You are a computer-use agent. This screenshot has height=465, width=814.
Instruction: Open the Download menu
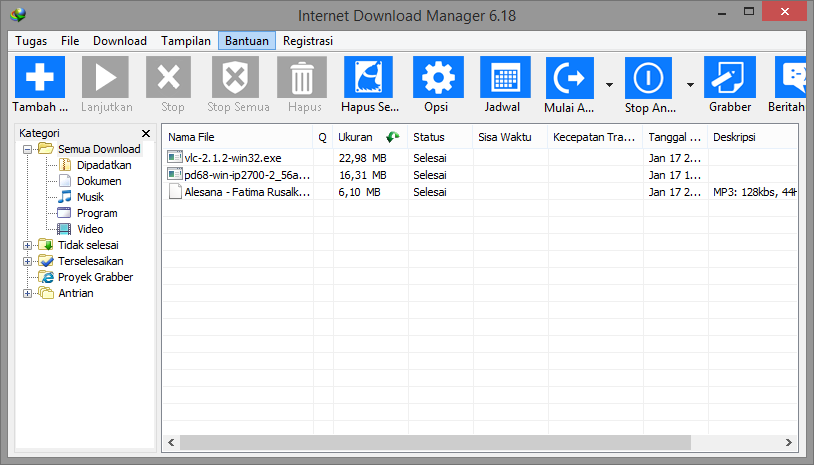(120, 41)
